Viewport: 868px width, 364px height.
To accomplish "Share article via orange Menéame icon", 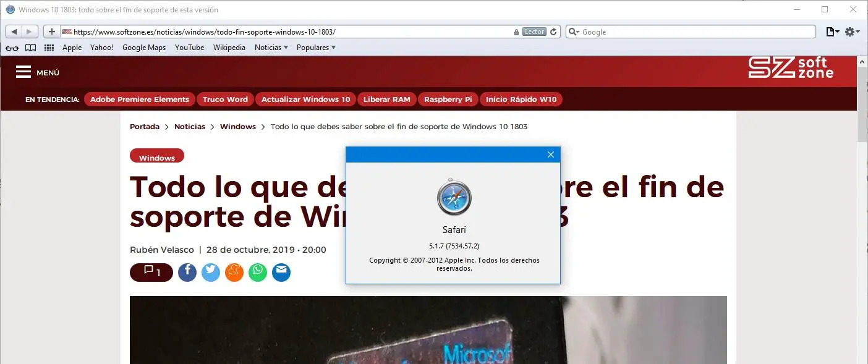I will (x=234, y=273).
